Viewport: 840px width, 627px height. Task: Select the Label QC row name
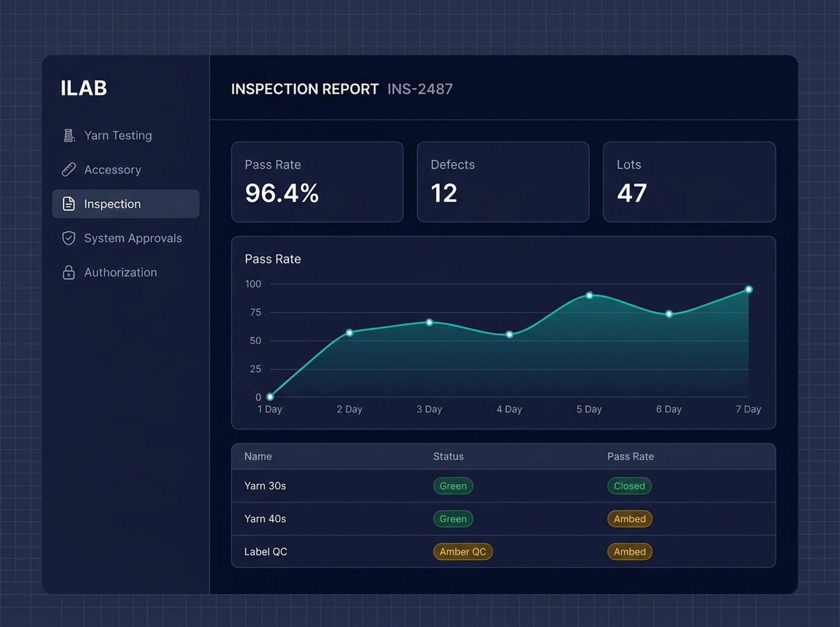click(266, 552)
